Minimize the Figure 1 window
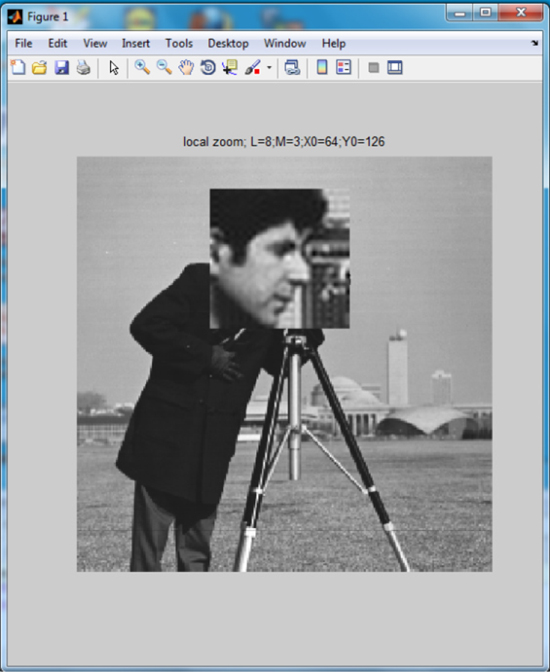The width and height of the screenshot is (550, 672). (x=460, y=12)
